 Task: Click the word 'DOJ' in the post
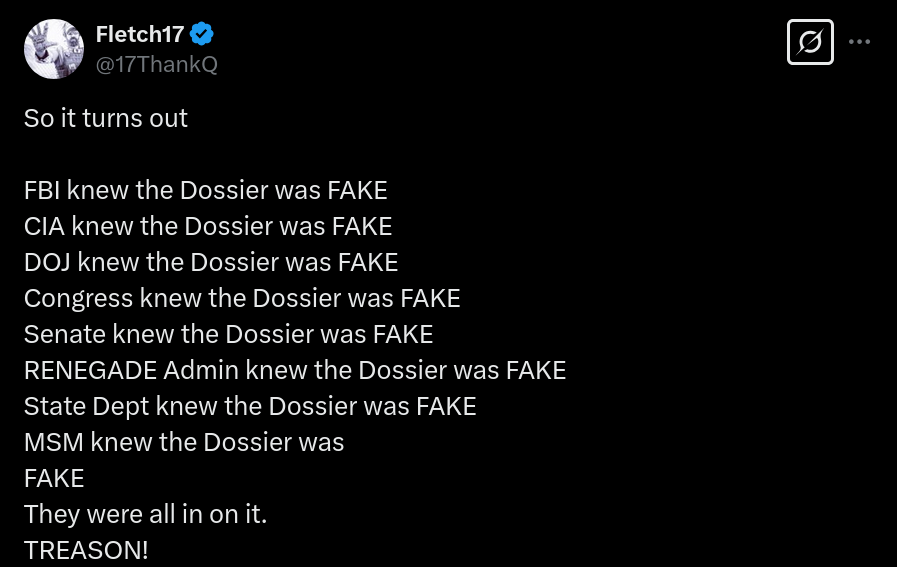tap(47, 263)
